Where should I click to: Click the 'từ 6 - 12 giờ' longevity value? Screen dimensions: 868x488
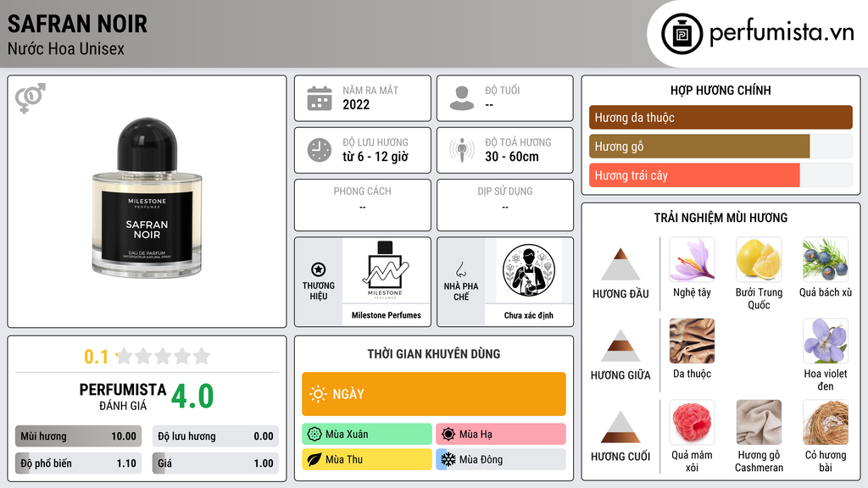click(376, 157)
